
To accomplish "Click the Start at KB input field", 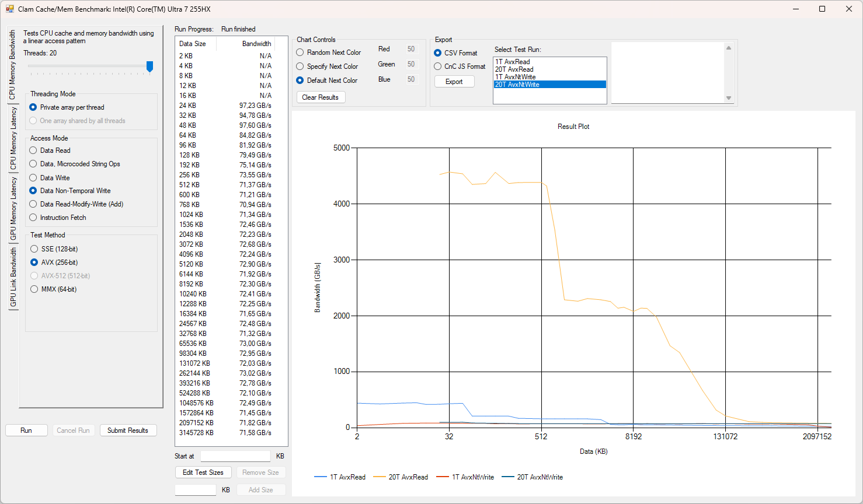I will [x=235, y=456].
